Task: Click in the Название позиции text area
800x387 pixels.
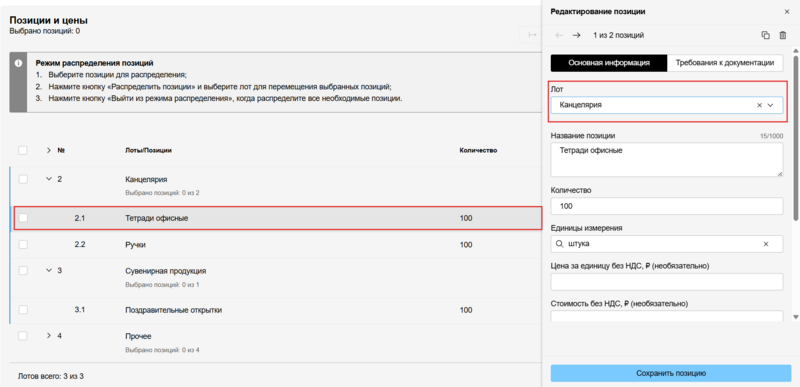Action: pyautogui.click(x=667, y=160)
